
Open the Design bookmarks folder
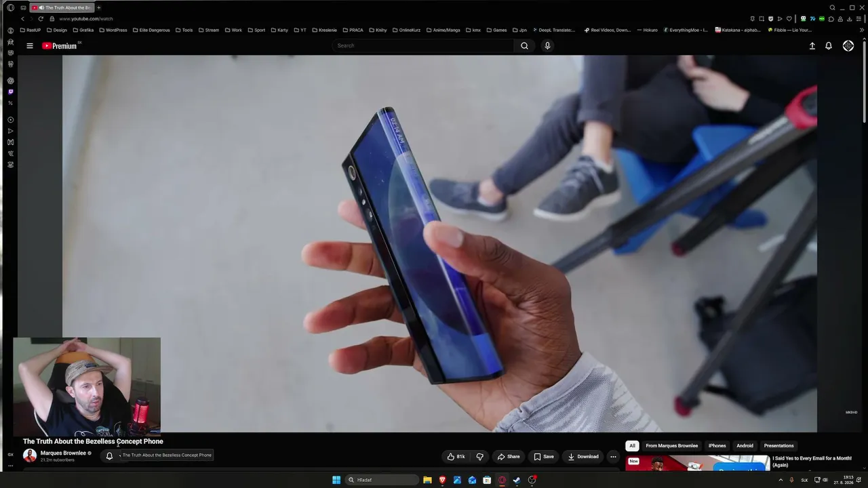pyautogui.click(x=57, y=30)
